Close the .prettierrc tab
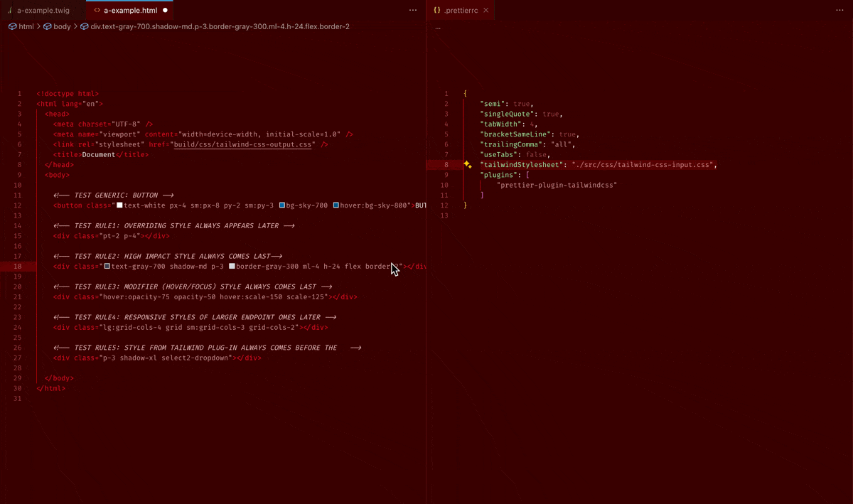Screen dimensions: 853x504 coord(486,11)
